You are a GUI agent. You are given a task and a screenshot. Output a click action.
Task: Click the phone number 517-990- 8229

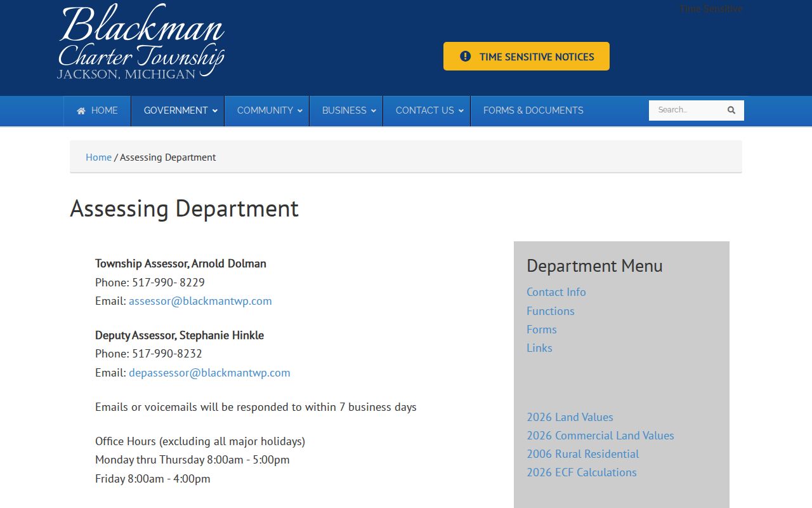pos(168,282)
